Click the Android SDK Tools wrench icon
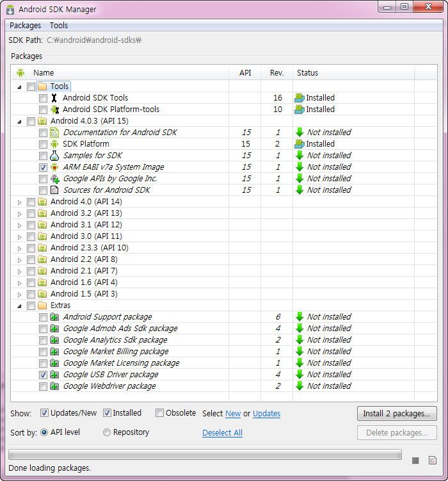Image resolution: width=448 pixels, height=481 pixels. pyautogui.click(x=54, y=98)
